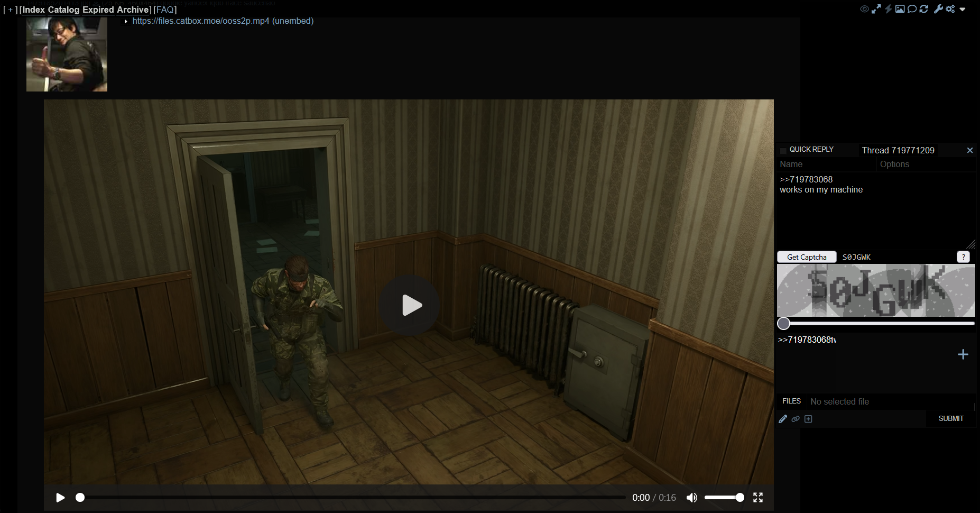The height and width of the screenshot is (513, 980).
Task: Click the eye watcher icon in header
Action: point(864,9)
